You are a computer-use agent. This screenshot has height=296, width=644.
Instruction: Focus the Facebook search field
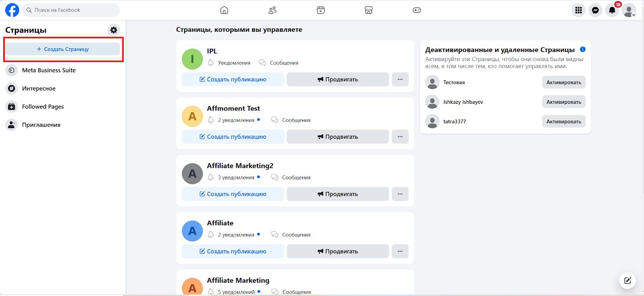click(x=72, y=10)
